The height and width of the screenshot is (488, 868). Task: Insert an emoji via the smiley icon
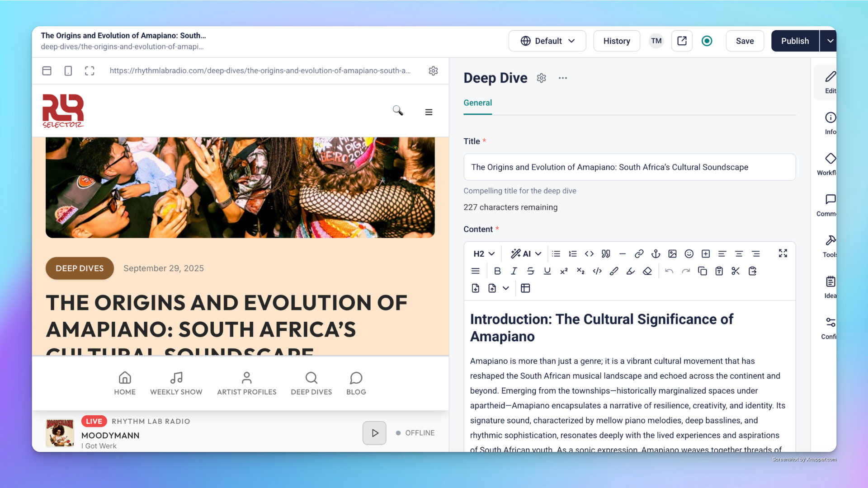pos(689,254)
